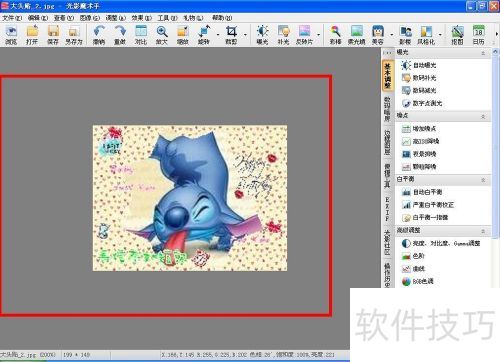Image resolution: width=500 pixels, height=362 pixels.
Task: Open dropdown arrow next to 美容
Action: pyautogui.click(x=391, y=35)
